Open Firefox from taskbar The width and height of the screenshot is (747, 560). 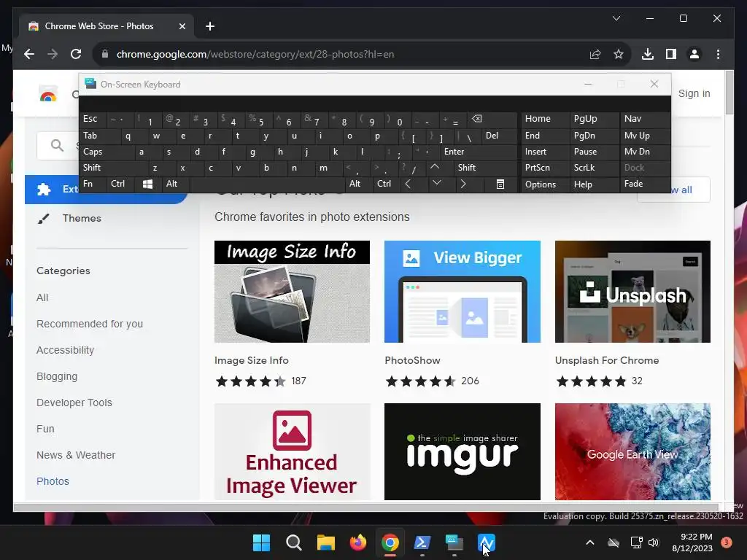tap(357, 542)
